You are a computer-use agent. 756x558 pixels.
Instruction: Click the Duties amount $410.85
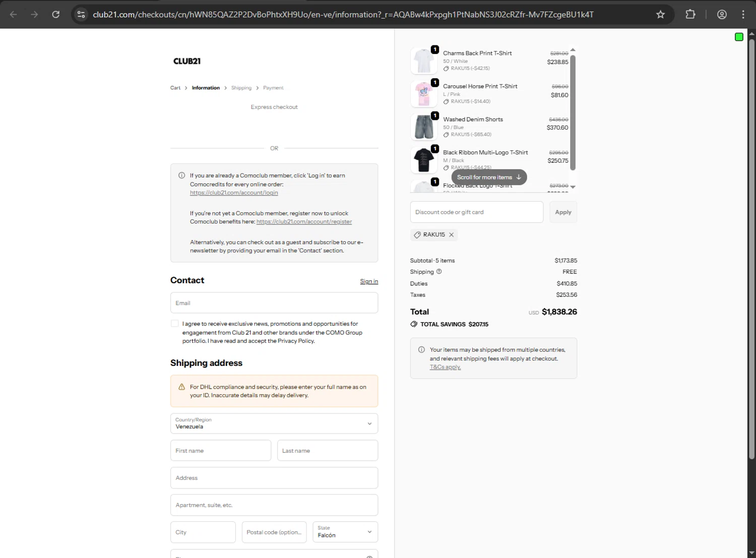point(567,284)
